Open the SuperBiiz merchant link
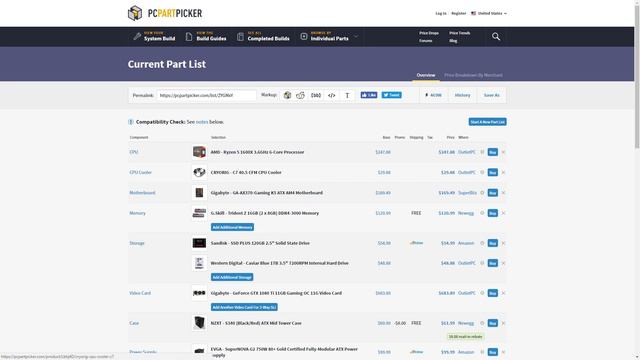Screen dimensions: 640x360 [467, 193]
